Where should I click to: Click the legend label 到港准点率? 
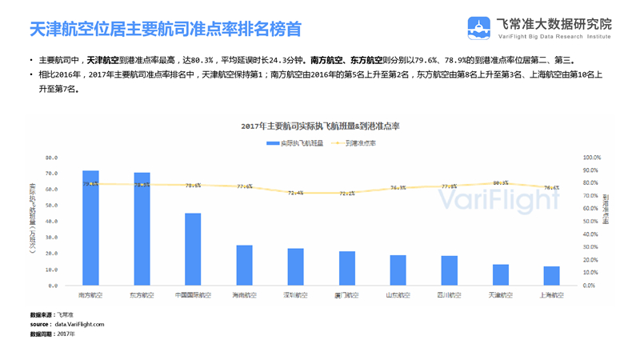pos(361,143)
